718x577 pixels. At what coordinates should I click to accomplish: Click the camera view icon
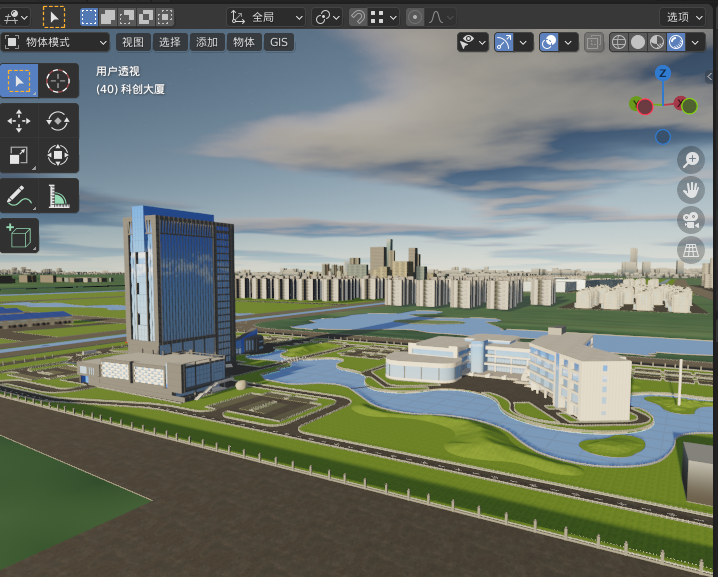(x=691, y=220)
